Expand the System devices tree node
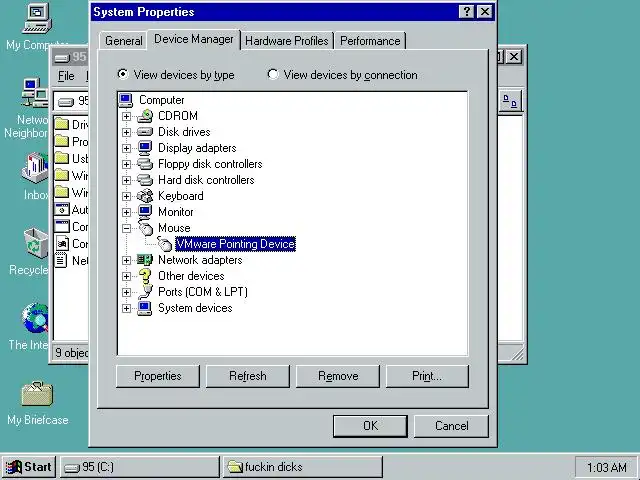This screenshot has height=480, width=640. 127,308
